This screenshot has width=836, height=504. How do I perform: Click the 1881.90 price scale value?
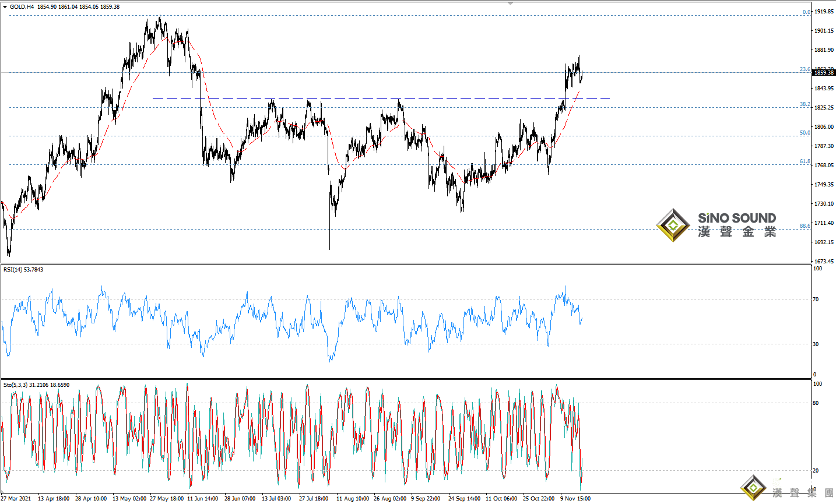pos(824,50)
